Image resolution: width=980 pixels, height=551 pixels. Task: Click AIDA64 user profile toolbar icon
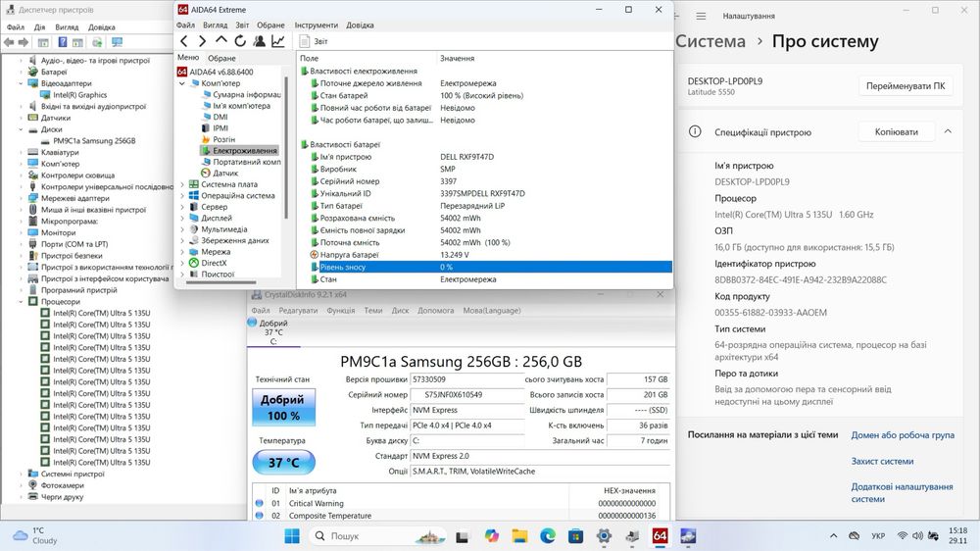259,41
